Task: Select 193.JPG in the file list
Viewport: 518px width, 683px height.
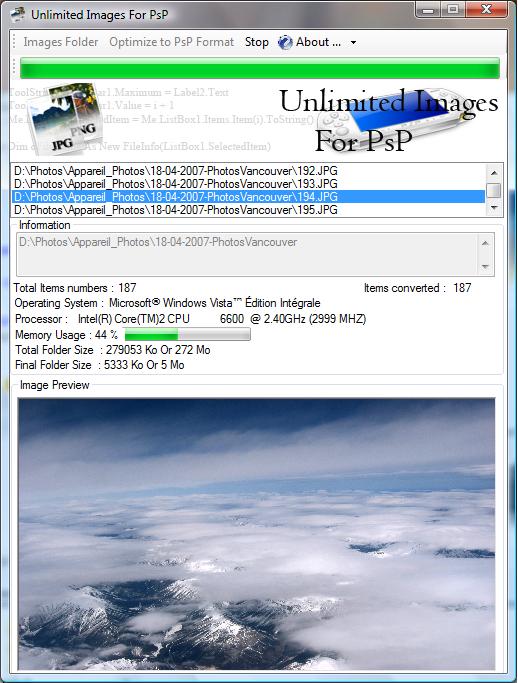Action: pyautogui.click(x=248, y=184)
